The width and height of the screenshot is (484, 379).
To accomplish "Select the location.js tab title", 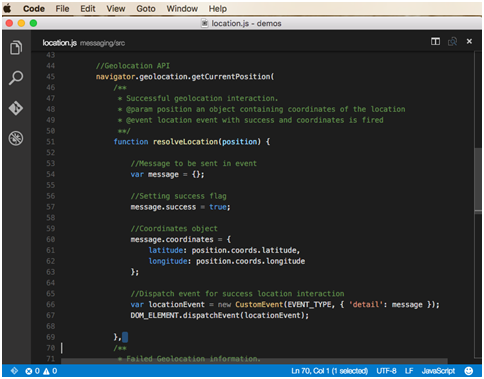I will pos(59,43).
